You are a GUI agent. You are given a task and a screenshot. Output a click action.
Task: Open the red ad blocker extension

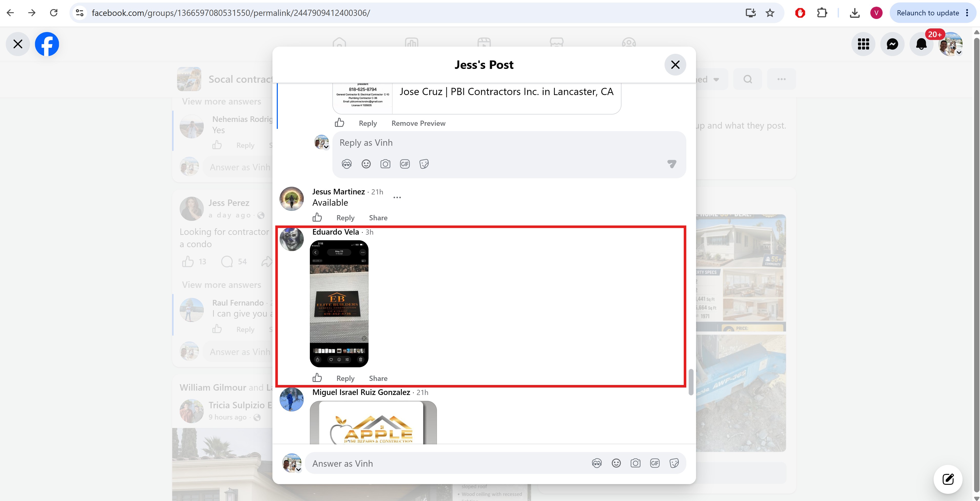coord(800,13)
